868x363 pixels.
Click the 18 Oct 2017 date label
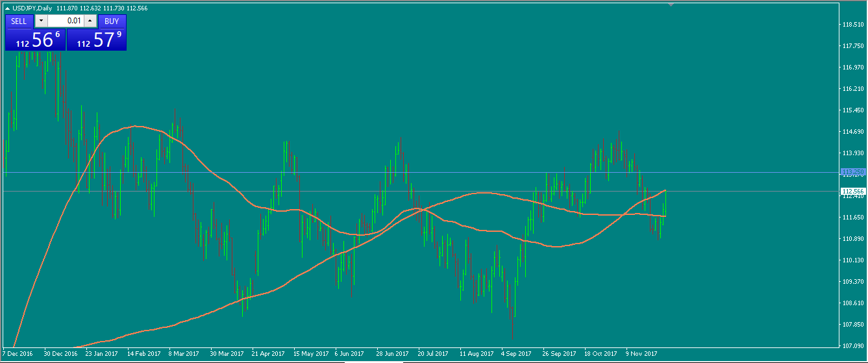601,354
